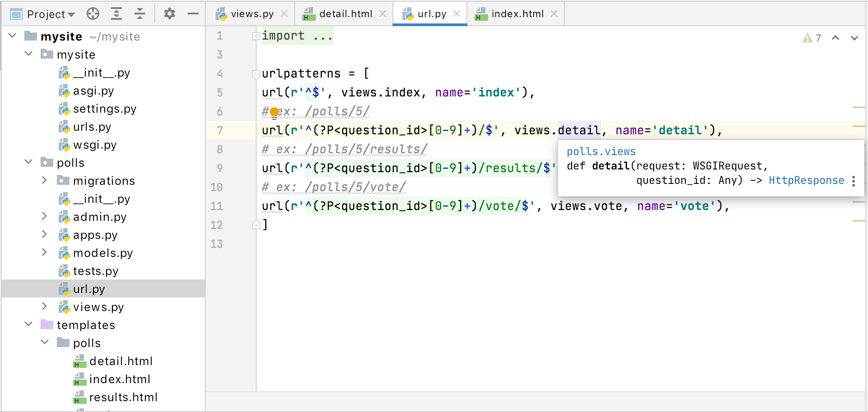Follow the HttpResponse link in the tooltip
The height and width of the screenshot is (412, 868).
pyautogui.click(x=806, y=180)
